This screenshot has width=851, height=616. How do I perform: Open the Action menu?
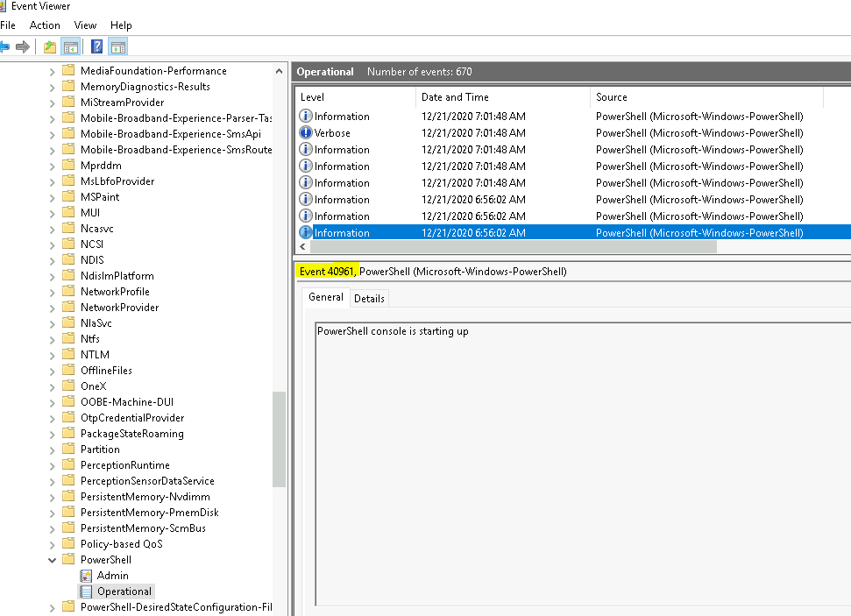click(45, 25)
